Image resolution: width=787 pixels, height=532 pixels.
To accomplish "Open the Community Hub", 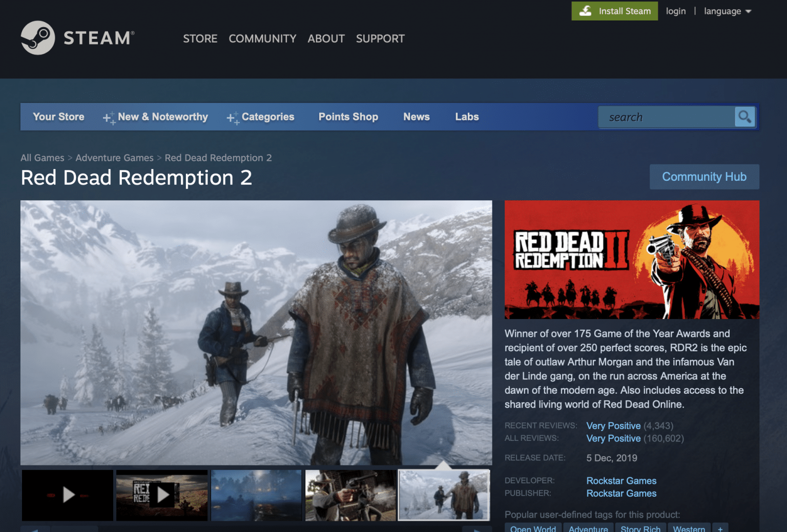I will [704, 177].
